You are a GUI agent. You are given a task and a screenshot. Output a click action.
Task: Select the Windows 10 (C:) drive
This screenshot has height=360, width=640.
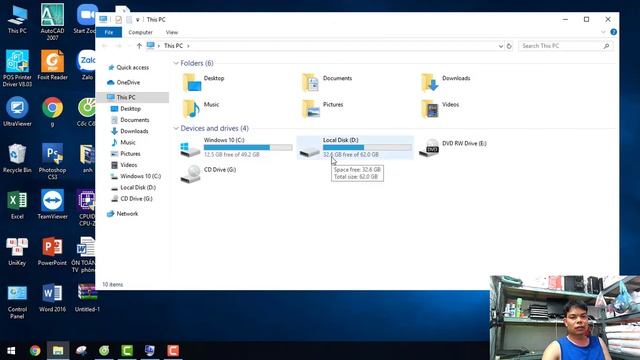click(236, 148)
